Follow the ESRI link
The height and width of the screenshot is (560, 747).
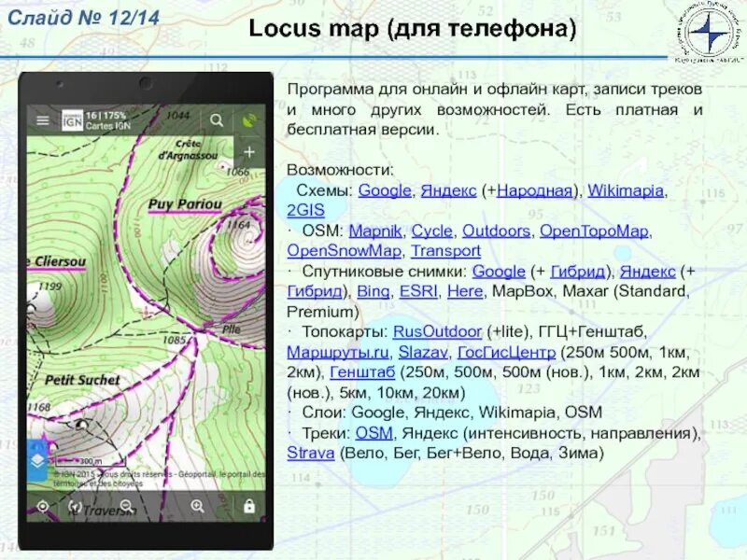coord(418,291)
